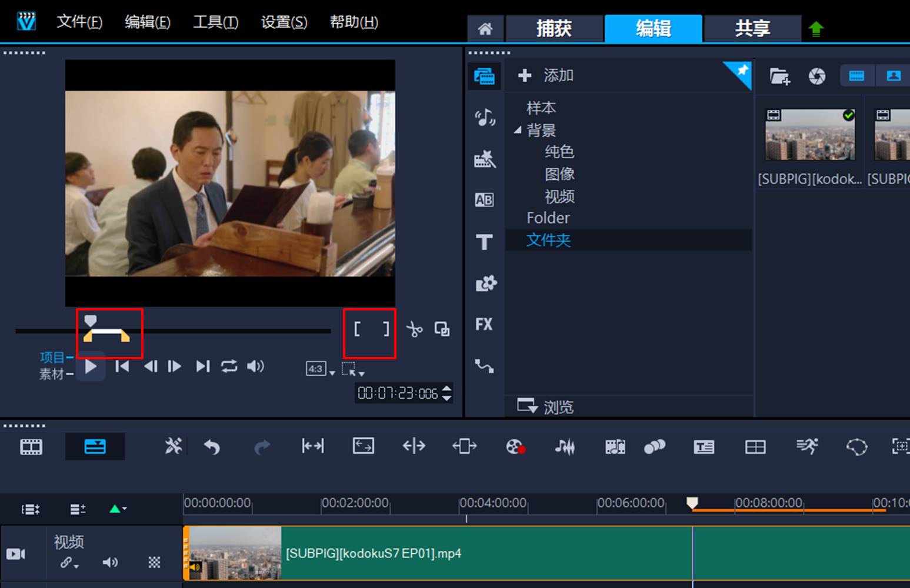Select the 文件夹 folder entry
910x588 pixels.
pyautogui.click(x=548, y=240)
